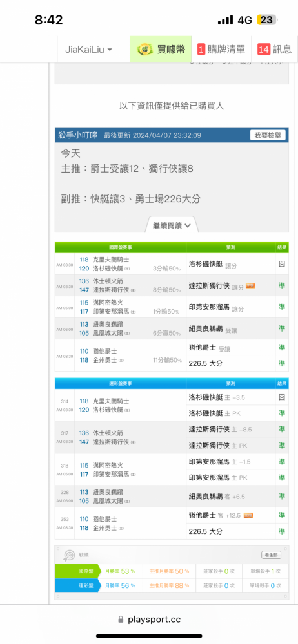Tap 國際盤 月勝率 53 %
The height and width of the screenshot is (644, 298).
121,571
